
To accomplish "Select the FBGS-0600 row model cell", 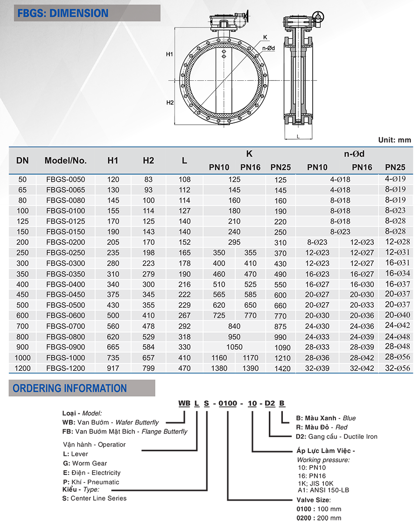I will click(x=66, y=315).
